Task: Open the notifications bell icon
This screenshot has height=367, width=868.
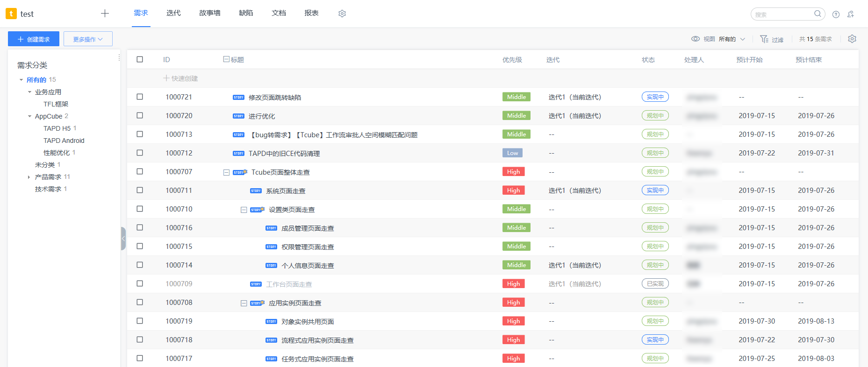Action: tap(851, 14)
